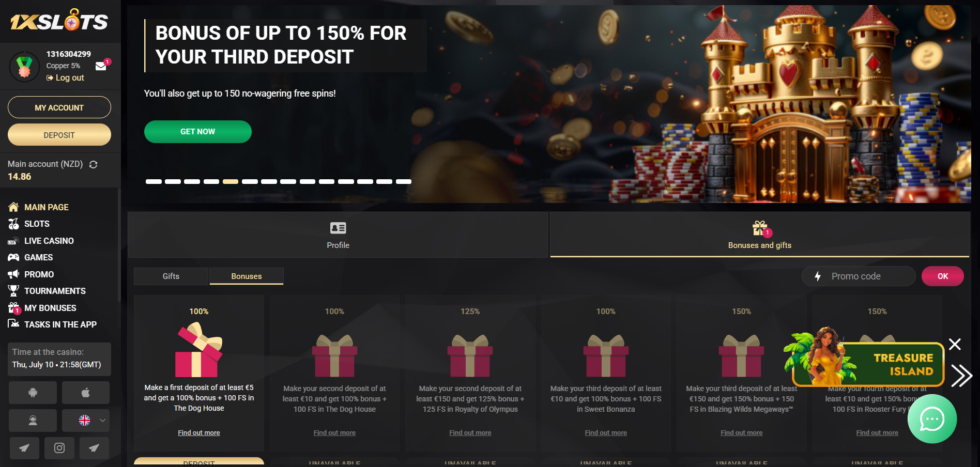980x467 pixels.
Task: Open the envelope messages icon
Action: [x=101, y=66]
